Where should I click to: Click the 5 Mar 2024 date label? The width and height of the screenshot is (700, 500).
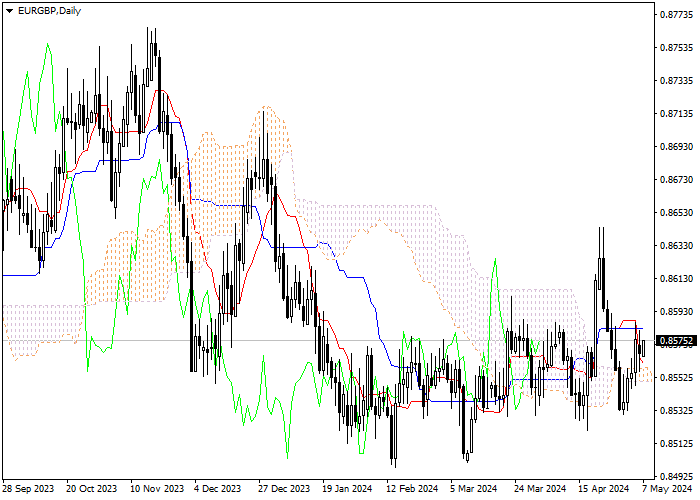(474, 489)
